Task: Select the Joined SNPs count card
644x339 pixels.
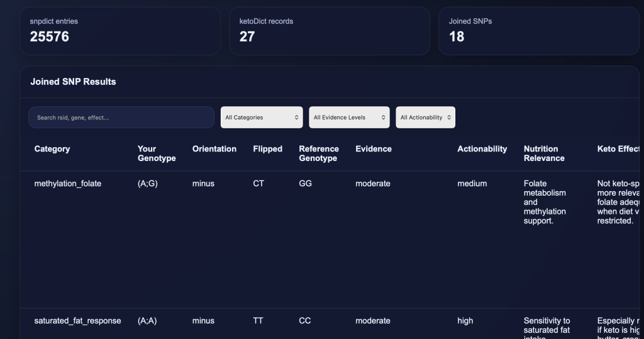Action: tap(538, 31)
